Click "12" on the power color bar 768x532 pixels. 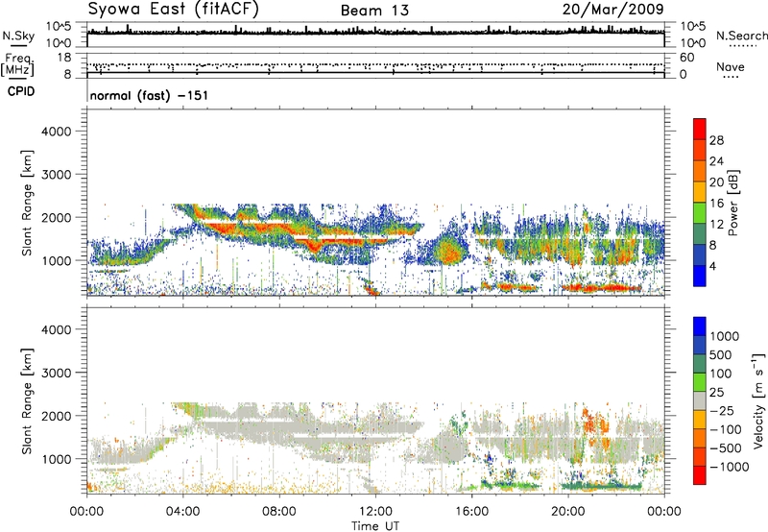tap(716, 225)
